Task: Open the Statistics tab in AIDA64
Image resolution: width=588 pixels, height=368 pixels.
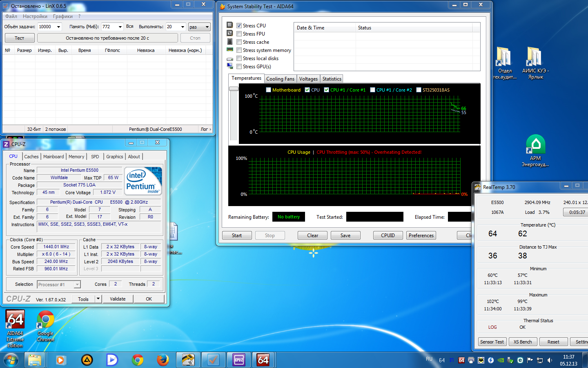Action: 332,79
